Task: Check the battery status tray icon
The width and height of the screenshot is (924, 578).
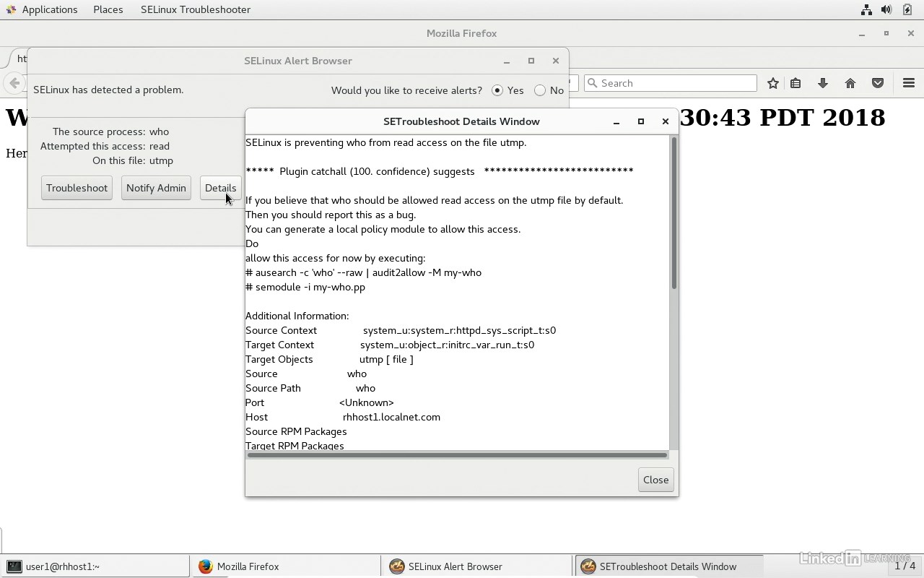Action: [x=907, y=9]
